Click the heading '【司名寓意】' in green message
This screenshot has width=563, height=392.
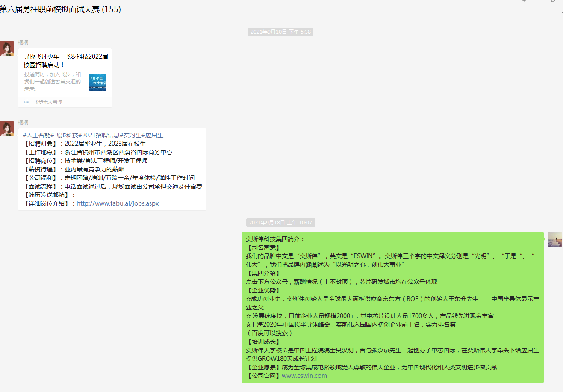point(263,248)
